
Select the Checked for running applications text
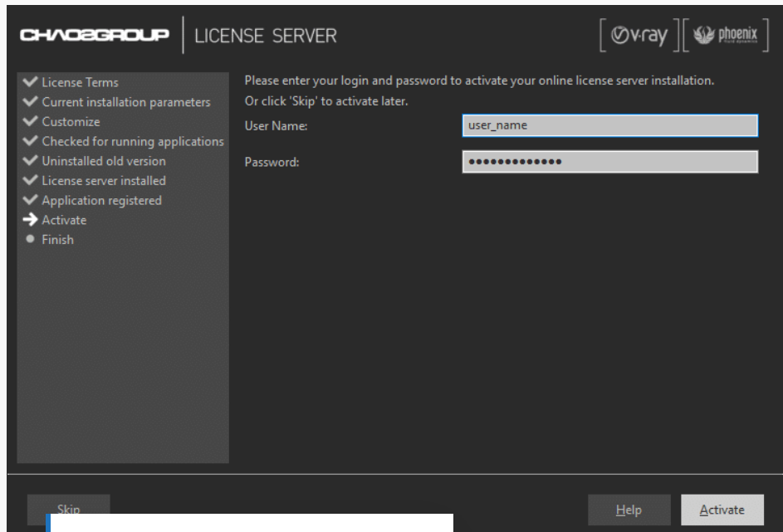tap(133, 142)
